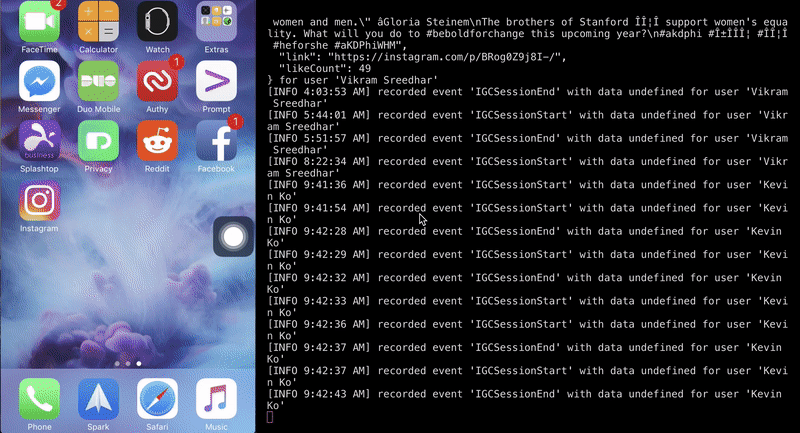This screenshot has width=800, height=433.
Task: Launch Duo Mobile
Action: [98, 81]
